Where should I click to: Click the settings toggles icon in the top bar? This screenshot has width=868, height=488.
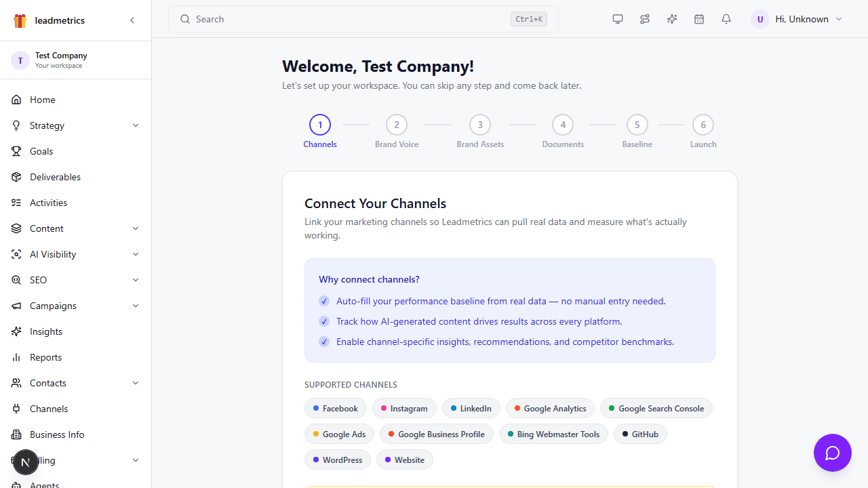coord(645,19)
